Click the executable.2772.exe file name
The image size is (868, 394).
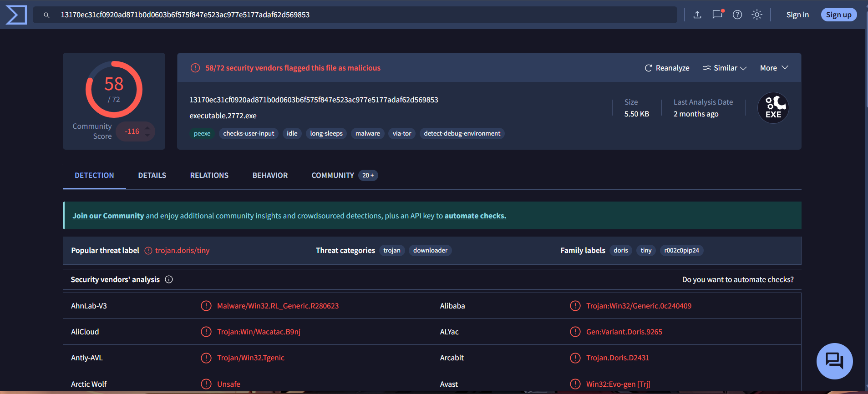[223, 116]
